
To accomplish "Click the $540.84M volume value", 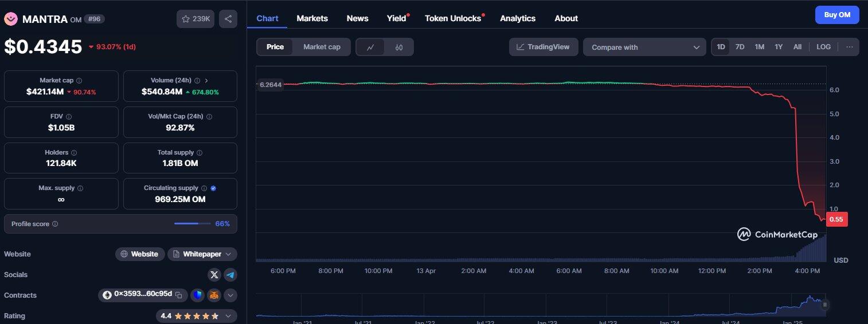I will pos(162,92).
